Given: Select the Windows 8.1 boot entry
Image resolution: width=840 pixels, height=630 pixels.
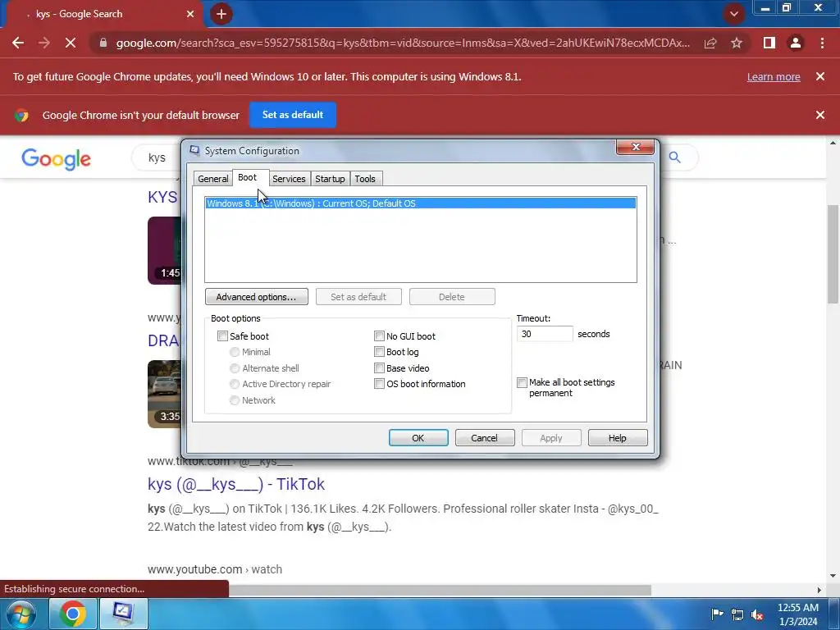Looking at the screenshot, I should point(421,203).
